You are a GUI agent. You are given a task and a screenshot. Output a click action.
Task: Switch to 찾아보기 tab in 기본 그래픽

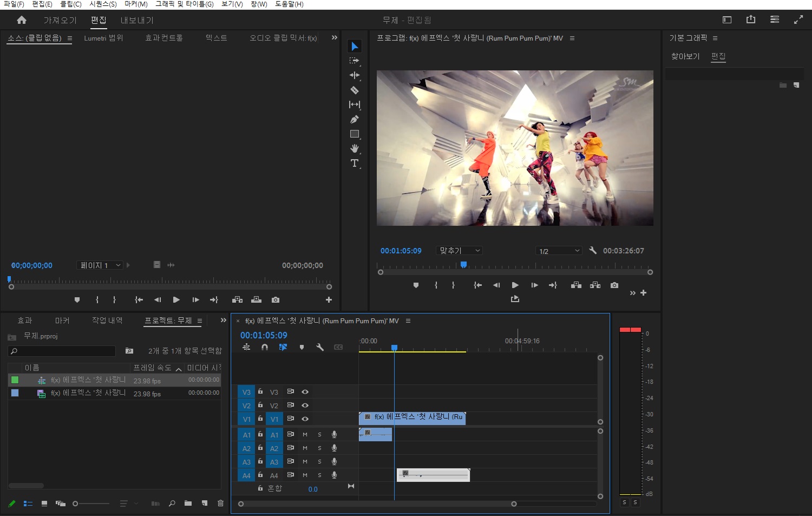coord(685,56)
